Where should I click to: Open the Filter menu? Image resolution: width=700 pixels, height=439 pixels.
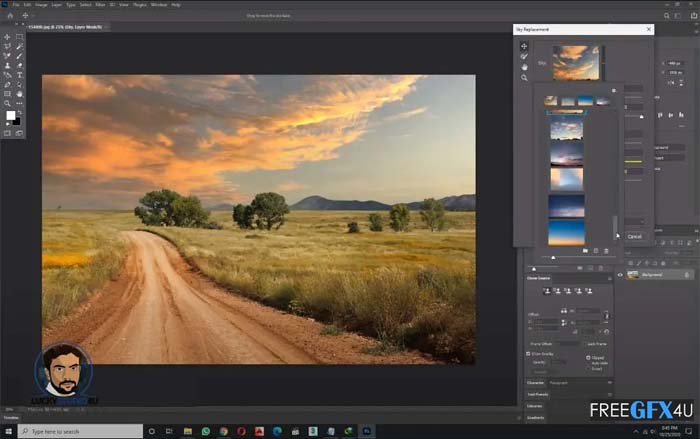click(x=100, y=5)
